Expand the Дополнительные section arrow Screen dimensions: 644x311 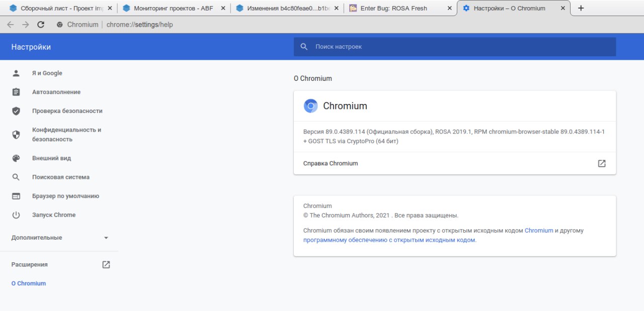pyautogui.click(x=106, y=238)
